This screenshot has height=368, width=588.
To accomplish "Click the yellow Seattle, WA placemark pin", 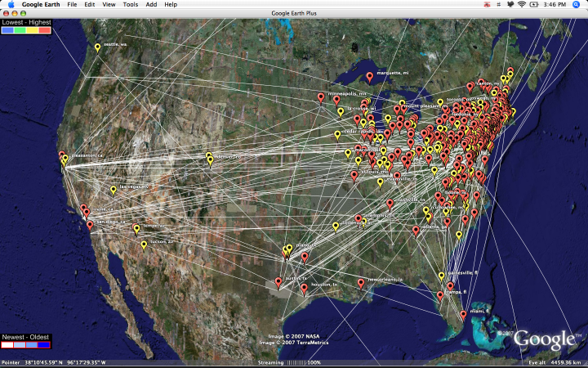I will [97, 47].
